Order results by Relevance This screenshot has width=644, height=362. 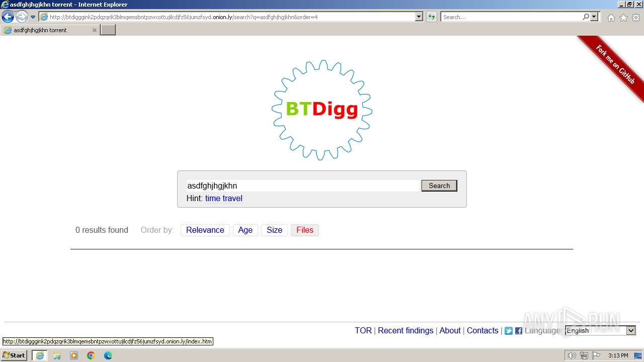pyautogui.click(x=205, y=230)
